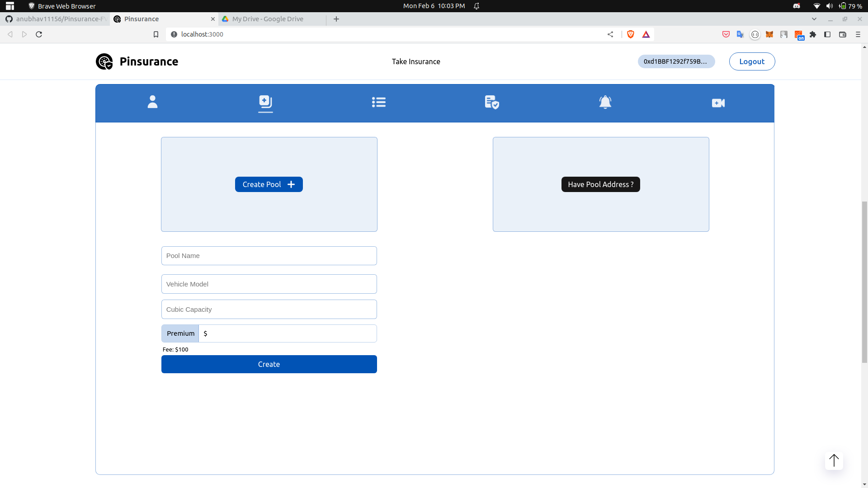Viewport: 868px width, 488px height.
Task: Click the battery 79 % indicator
Action: tap(851, 6)
